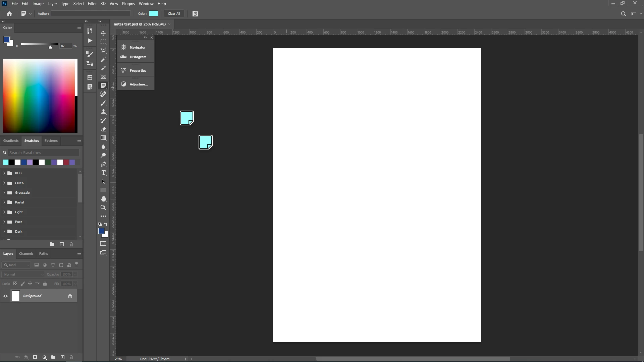Expand the RGB swatches folder

(4, 173)
